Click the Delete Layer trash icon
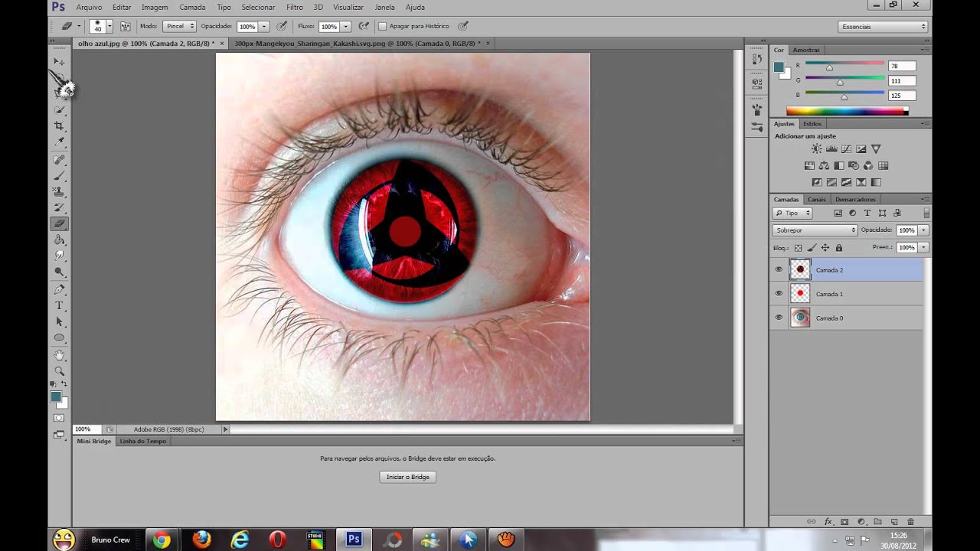This screenshot has width=980, height=551. (910, 522)
